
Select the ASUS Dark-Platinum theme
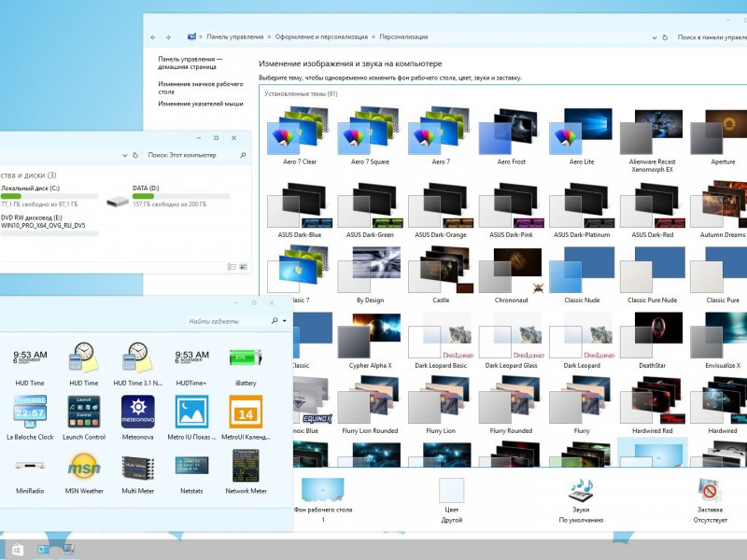pos(581,209)
